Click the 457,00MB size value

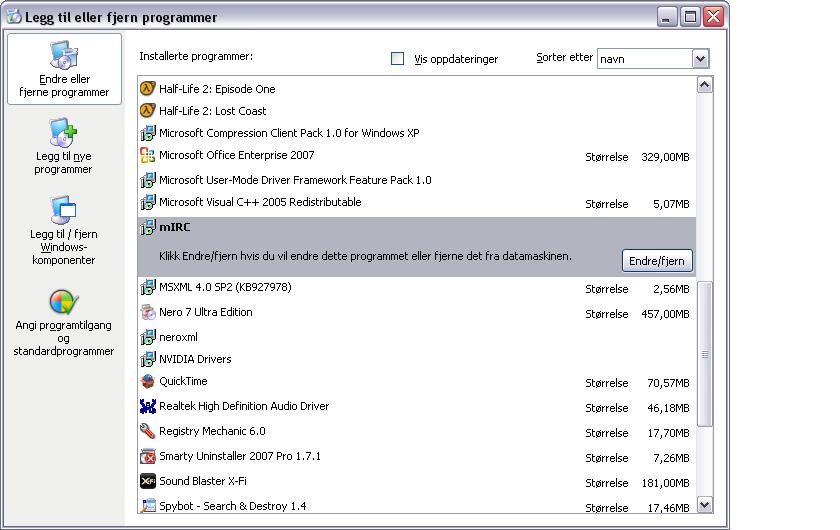pyautogui.click(x=665, y=314)
